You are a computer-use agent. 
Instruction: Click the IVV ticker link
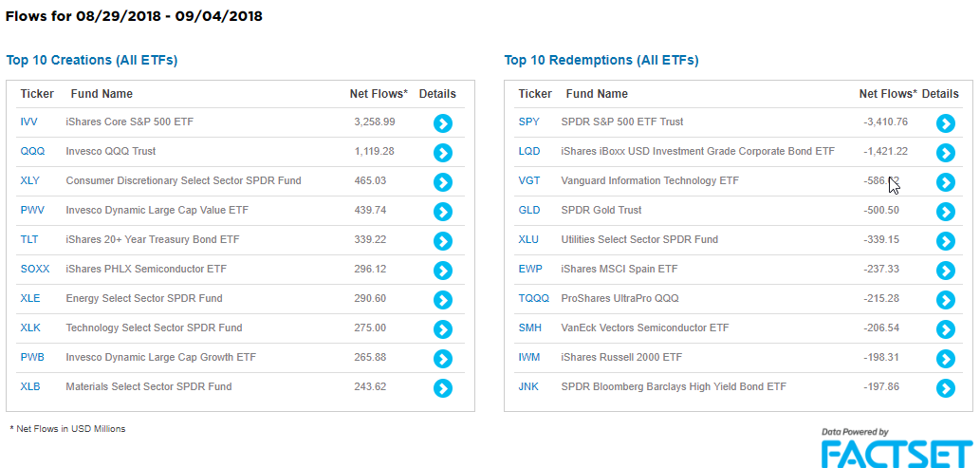click(x=28, y=122)
